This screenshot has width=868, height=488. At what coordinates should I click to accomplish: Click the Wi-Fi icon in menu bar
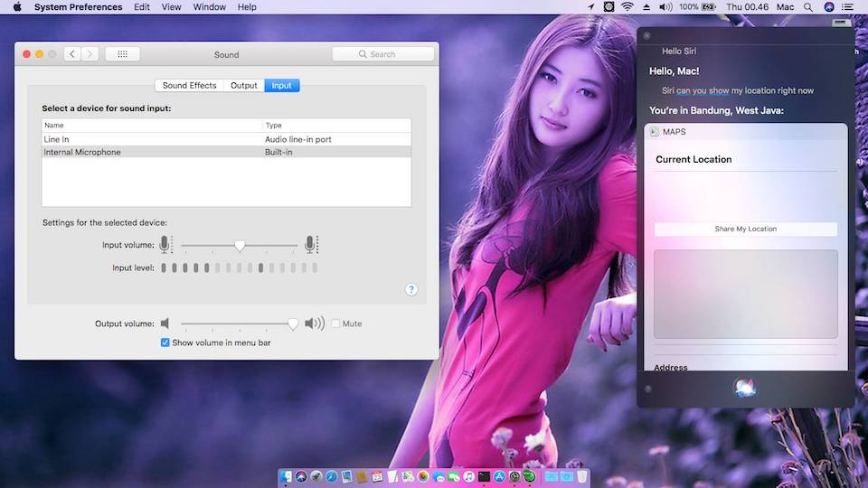pyautogui.click(x=627, y=7)
